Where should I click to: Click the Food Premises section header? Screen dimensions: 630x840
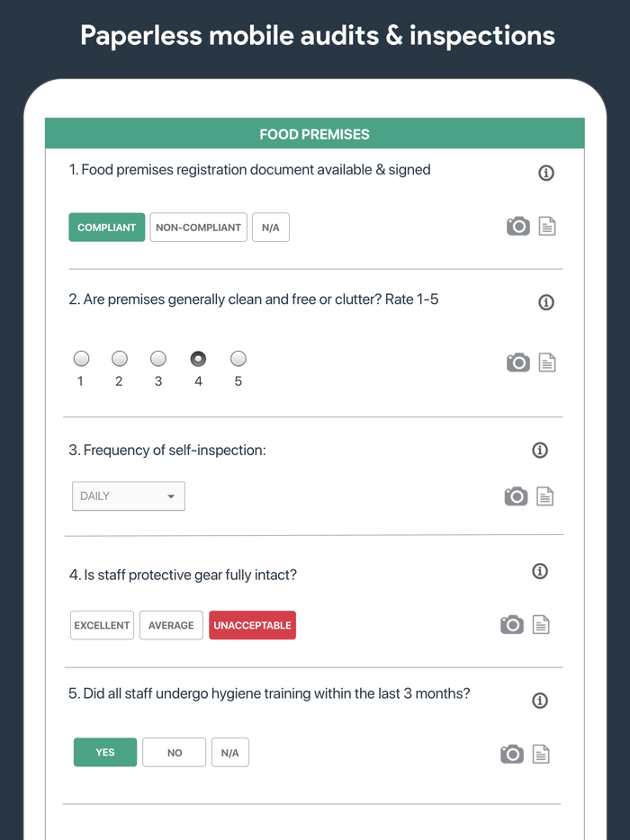click(315, 134)
